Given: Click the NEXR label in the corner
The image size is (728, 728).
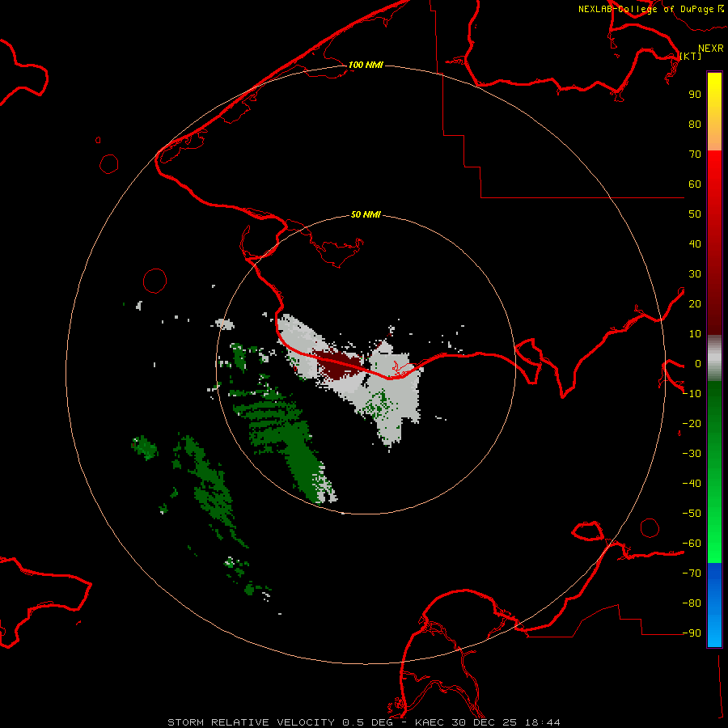Looking at the screenshot, I should 711,49.
